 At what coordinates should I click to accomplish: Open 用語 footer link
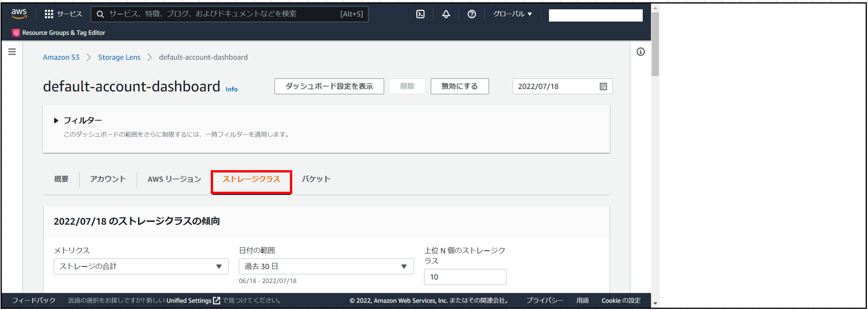(583, 301)
